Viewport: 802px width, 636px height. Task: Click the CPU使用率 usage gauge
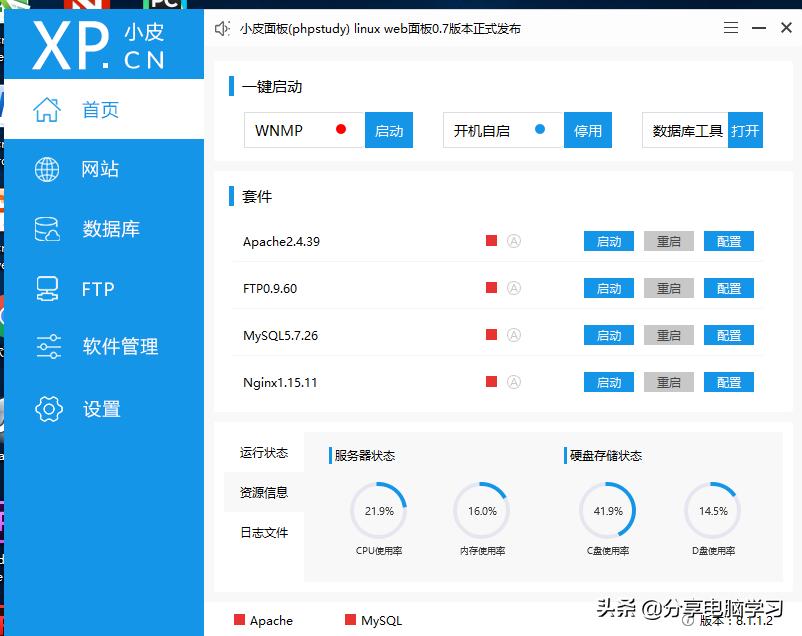(x=380, y=511)
